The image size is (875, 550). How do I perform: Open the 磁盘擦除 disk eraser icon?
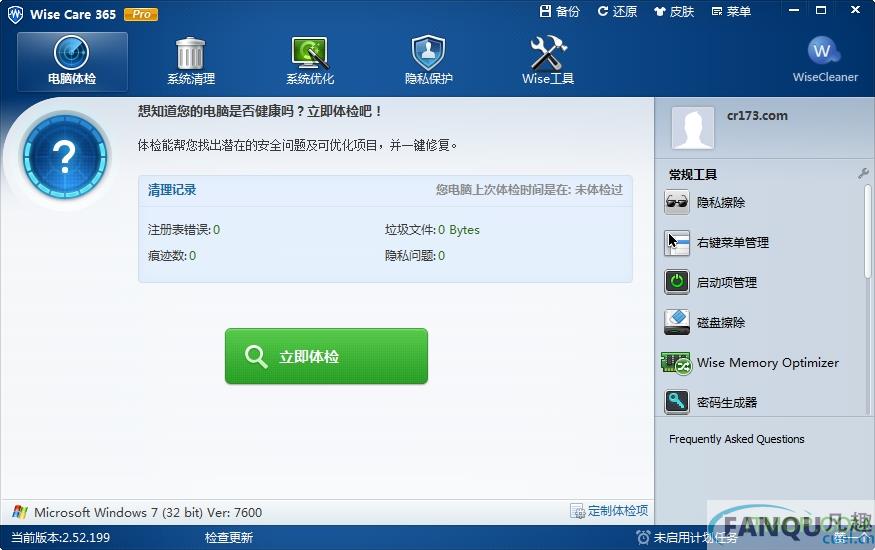pyautogui.click(x=677, y=322)
